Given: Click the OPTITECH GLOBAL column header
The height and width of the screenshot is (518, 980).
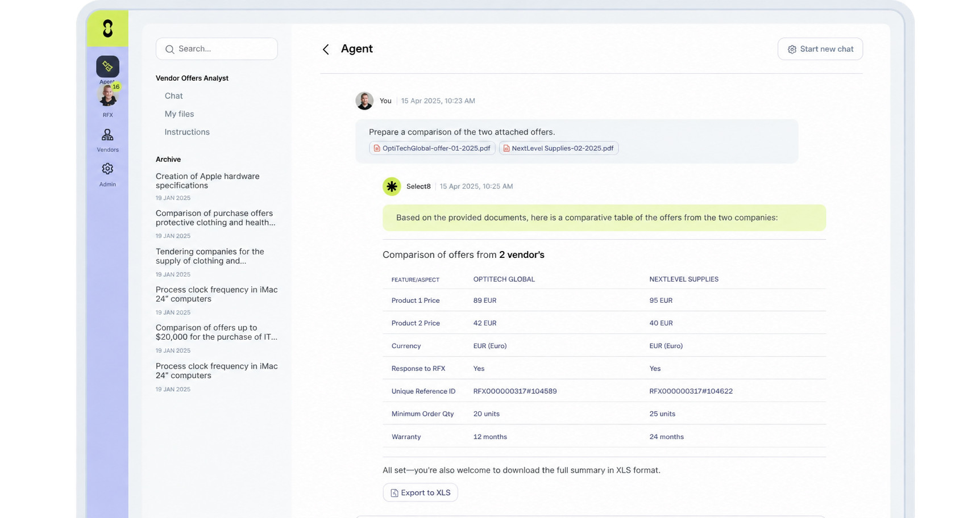Looking at the screenshot, I should pos(504,279).
